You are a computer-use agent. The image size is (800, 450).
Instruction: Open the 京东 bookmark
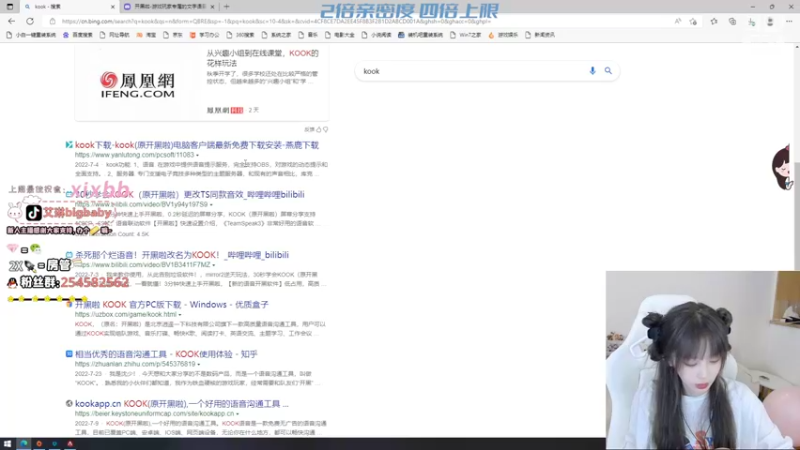(x=173, y=35)
